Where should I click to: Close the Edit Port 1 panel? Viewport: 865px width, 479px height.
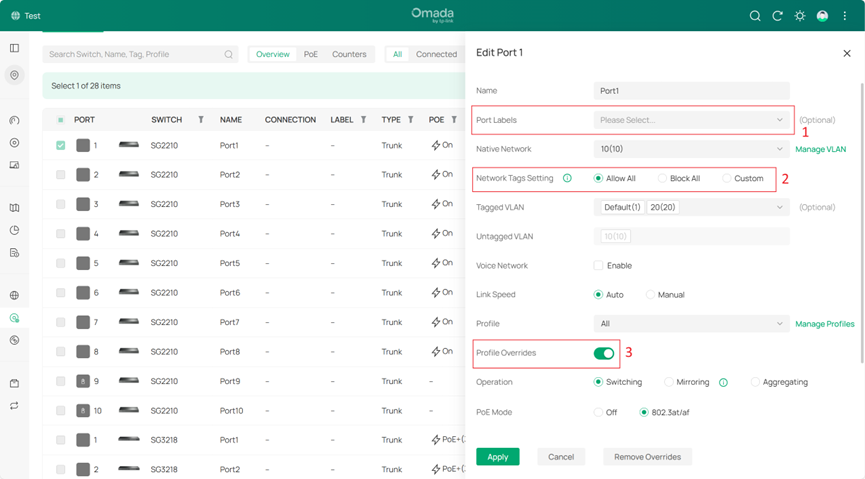coord(847,53)
